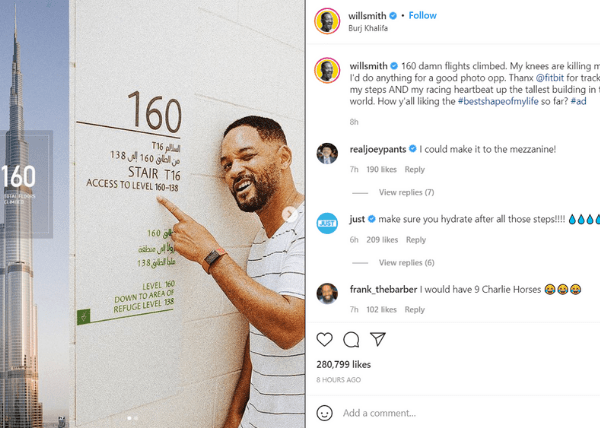Expand View replies (6) under just comment
Image resolution: width=600 pixels, height=428 pixels.
[406, 263]
